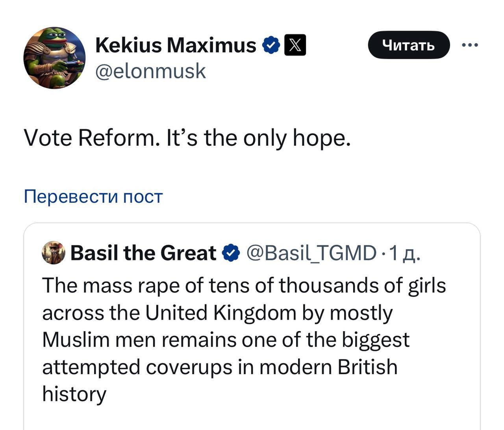504x430 pixels.
Task: Open the three-dot more options menu
Action: coord(470,45)
